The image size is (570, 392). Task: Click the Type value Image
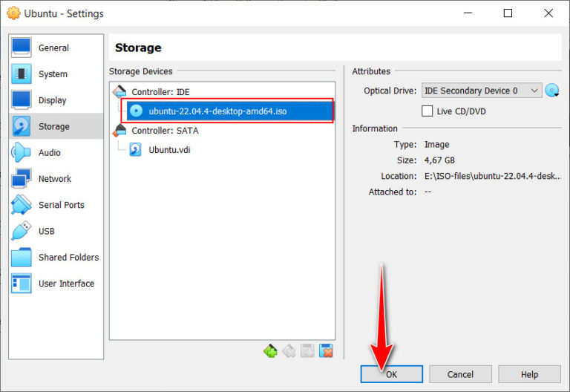coord(436,144)
